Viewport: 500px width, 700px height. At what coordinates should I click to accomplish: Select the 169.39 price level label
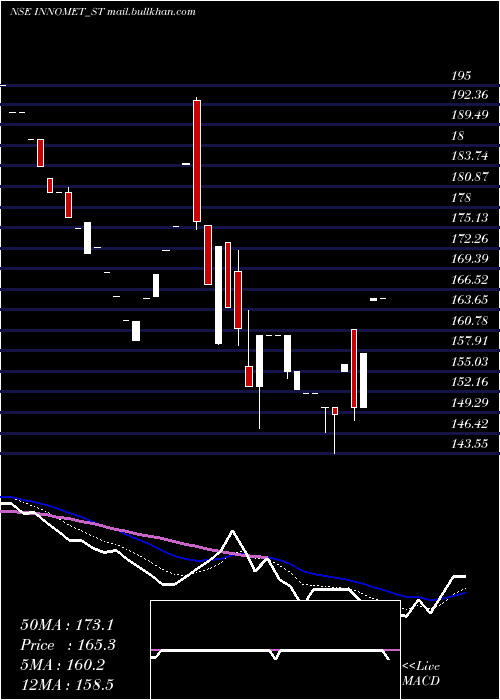click(x=470, y=259)
